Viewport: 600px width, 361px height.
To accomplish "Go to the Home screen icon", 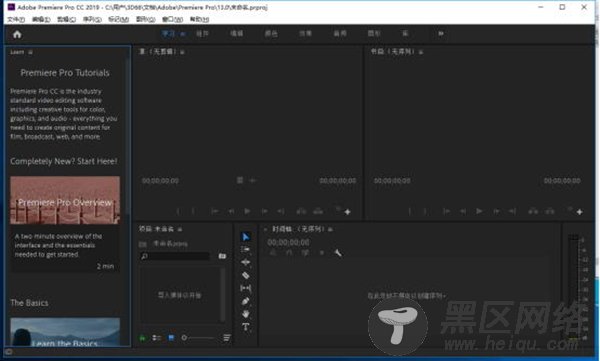I will click(17, 34).
